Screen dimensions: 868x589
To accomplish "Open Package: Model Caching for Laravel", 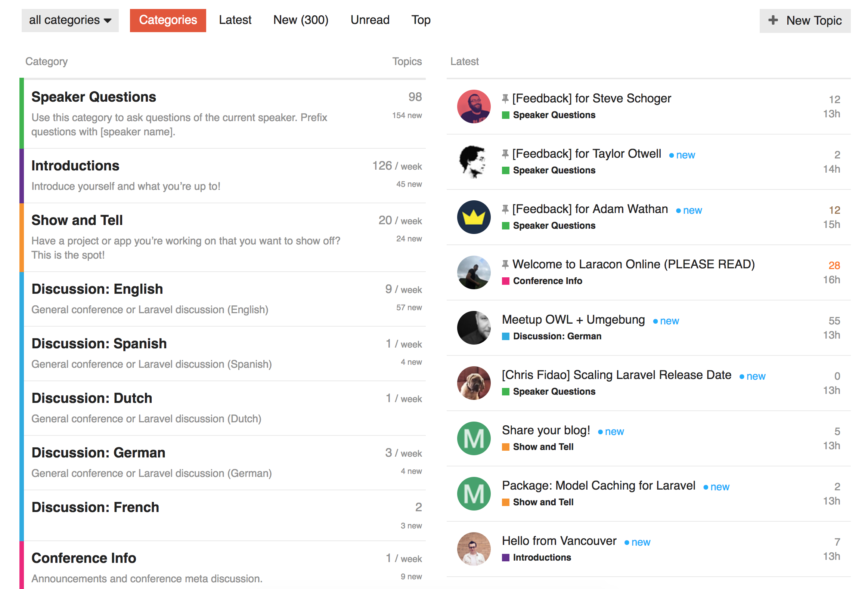I will pos(599,485).
